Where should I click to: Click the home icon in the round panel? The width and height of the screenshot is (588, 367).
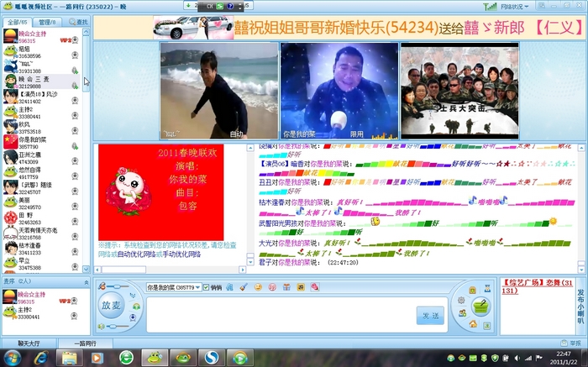[473, 323]
